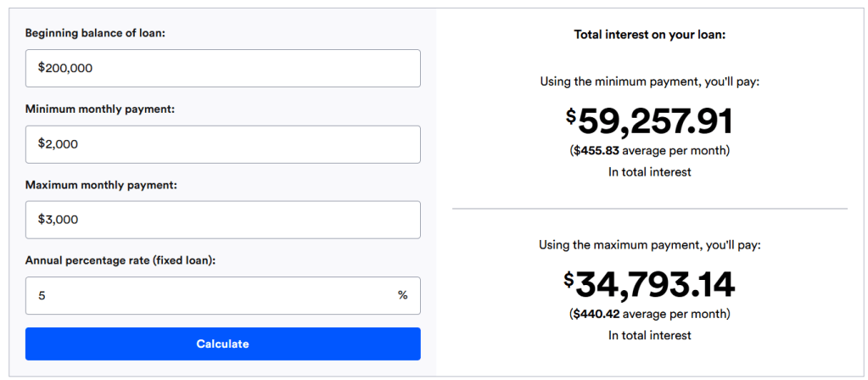This screenshot has width=868, height=380.
Task: Click "In total interest" under the maximum payment result
Action: coord(649,335)
